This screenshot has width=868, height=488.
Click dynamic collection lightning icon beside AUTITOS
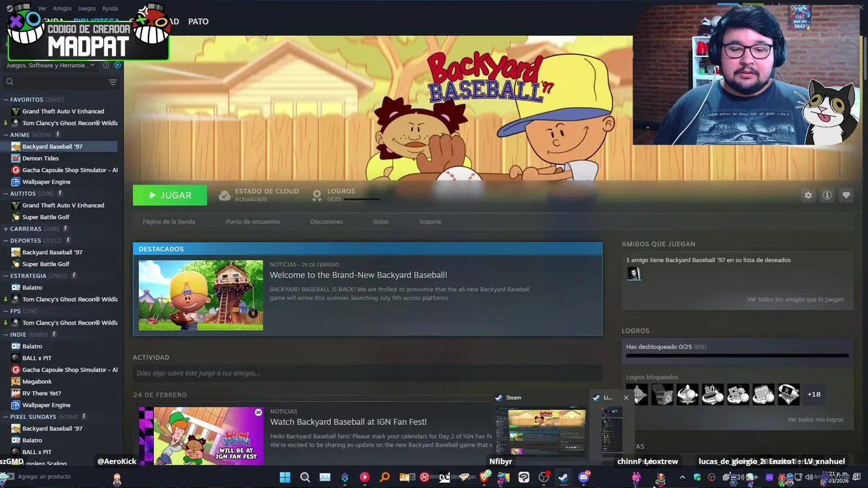click(x=60, y=193)
